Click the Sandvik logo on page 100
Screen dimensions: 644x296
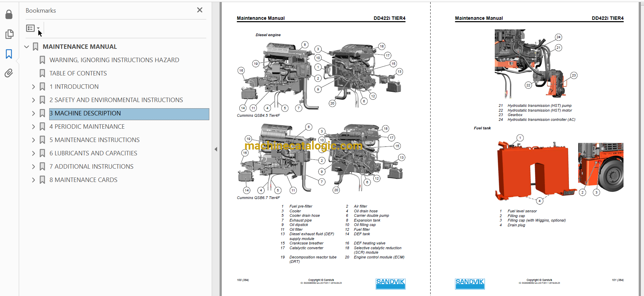390,284
